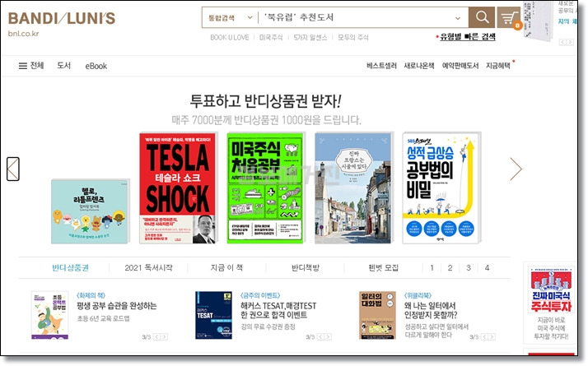Click the 초등 6년 교육 로드맵 text

coord(103,318)
